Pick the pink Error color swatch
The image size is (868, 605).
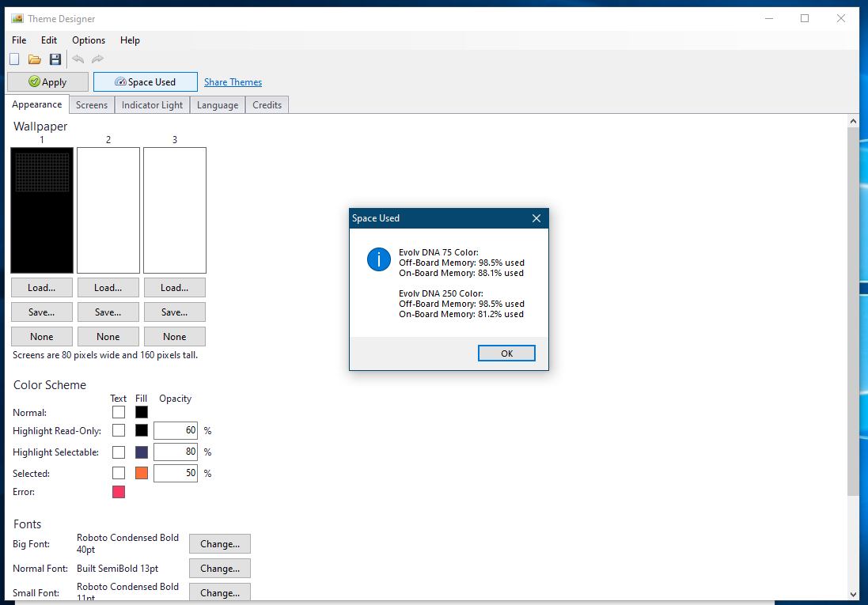click(119, 492)
